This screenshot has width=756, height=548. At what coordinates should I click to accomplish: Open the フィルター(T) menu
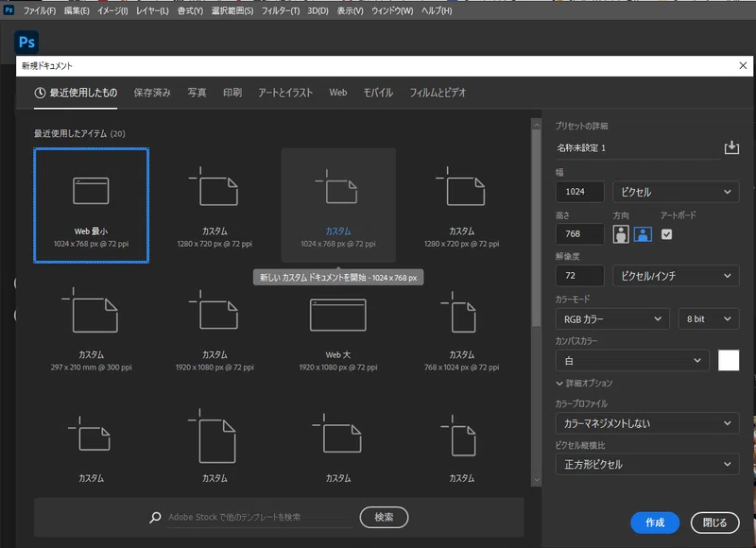point(281,10)
